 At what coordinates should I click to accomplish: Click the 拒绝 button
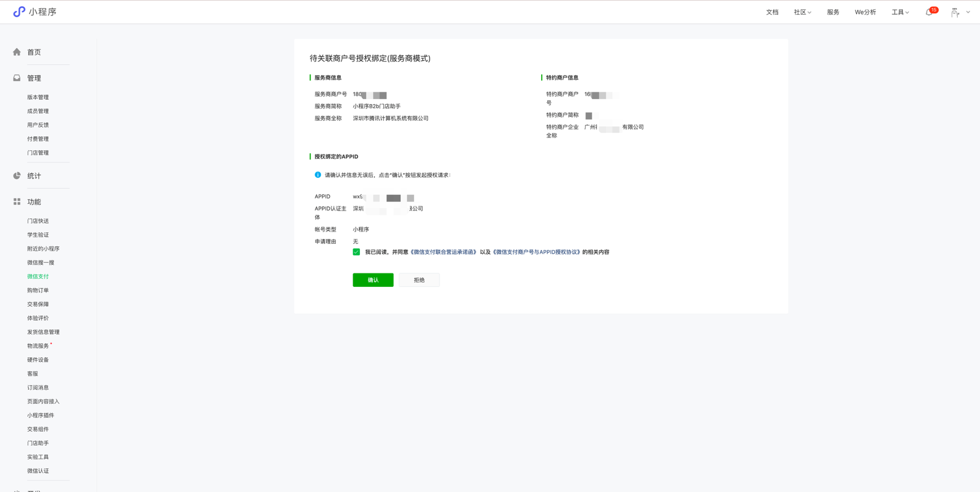419,280
